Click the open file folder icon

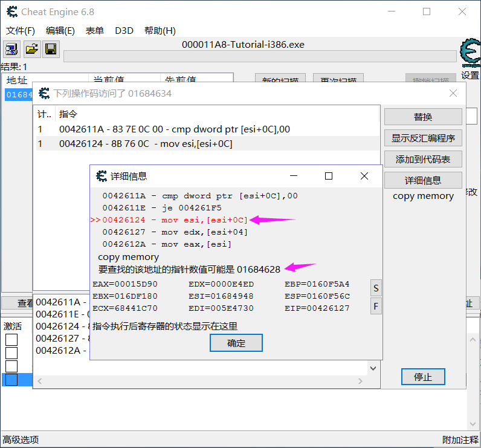tap(32, 49)
